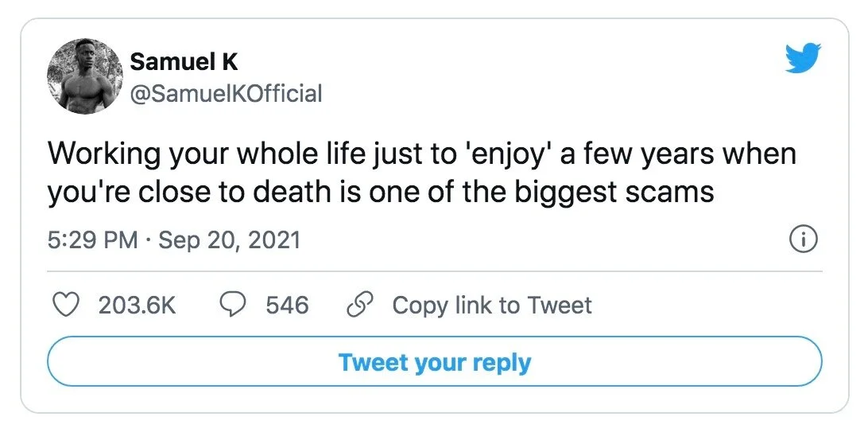Click the reply speech bubble icon
This screenshot has height=440, width=868.
233,306
